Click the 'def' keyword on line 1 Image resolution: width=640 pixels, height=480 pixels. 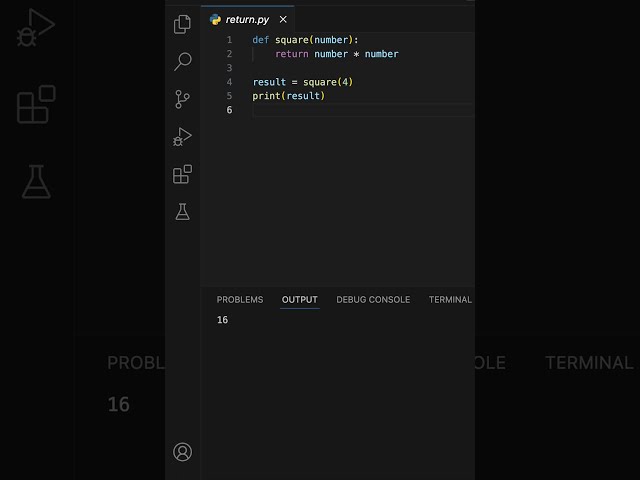coord(260,40)
